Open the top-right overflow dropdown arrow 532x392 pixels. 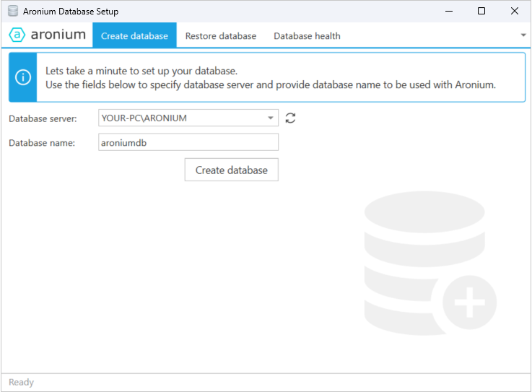(523, 35)
